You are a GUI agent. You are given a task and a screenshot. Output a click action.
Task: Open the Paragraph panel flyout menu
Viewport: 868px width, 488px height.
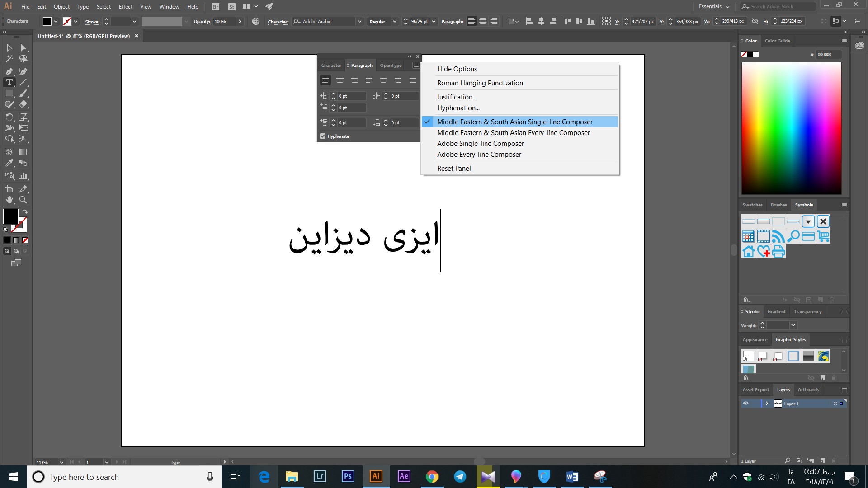pyautogui.click(x=416, y=66)
